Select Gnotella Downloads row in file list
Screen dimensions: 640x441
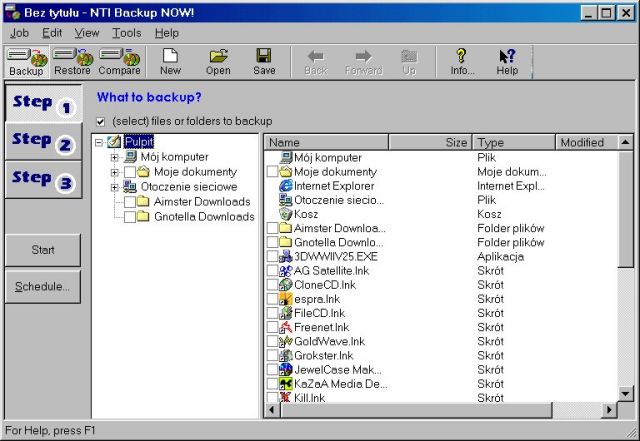pos(441,243)
